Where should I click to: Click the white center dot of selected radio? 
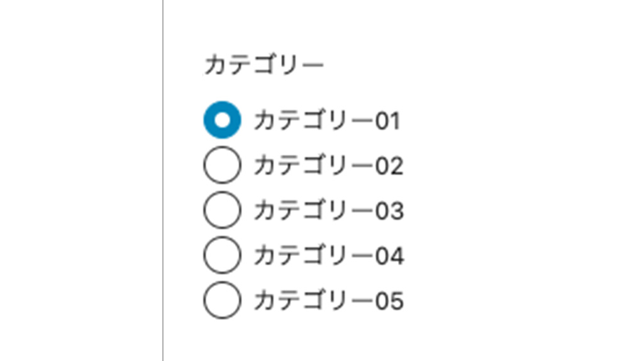tap(222, 120)
